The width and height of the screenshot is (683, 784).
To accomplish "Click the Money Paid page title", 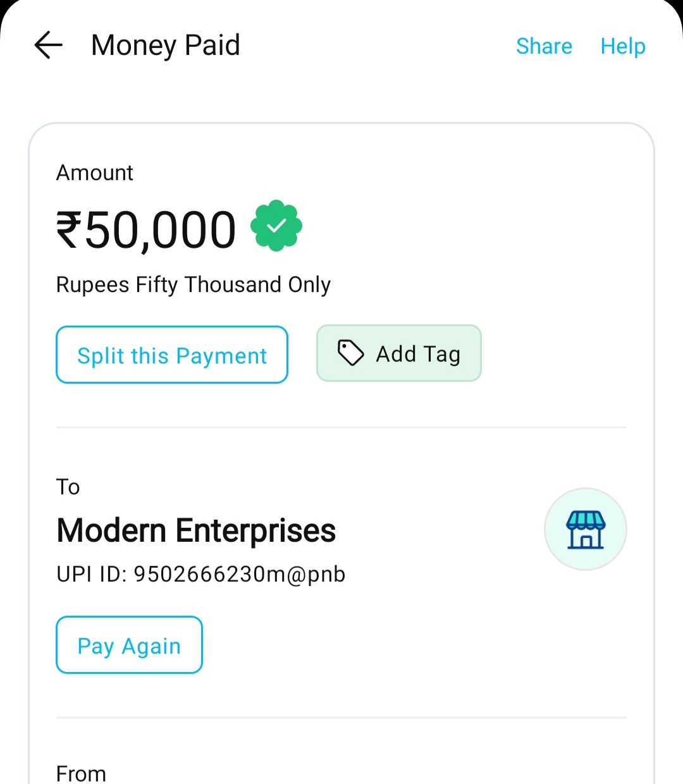I will pos(166,46).
